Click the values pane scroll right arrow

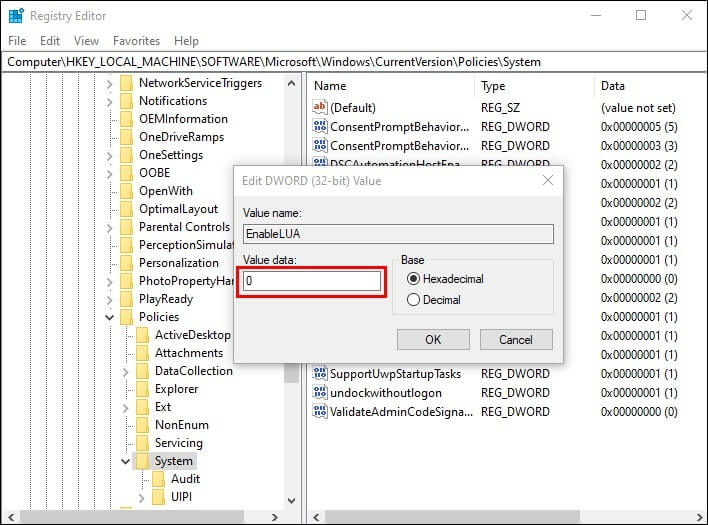coord(700,517)
